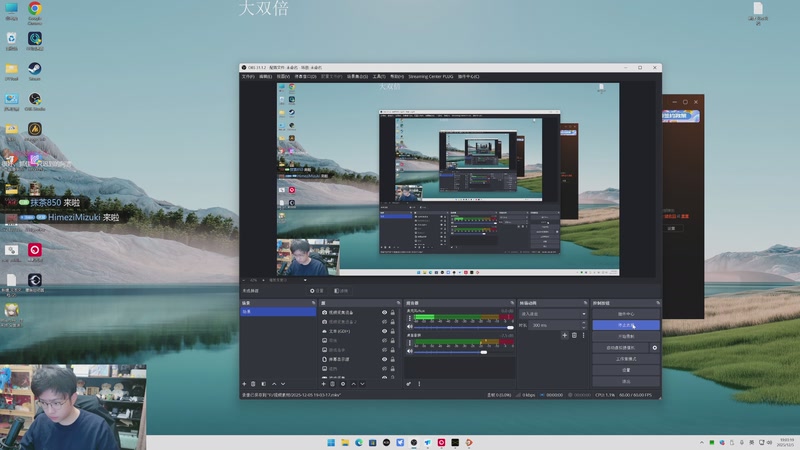Screen dimensions: 800x450
Task: Mute the second audio mixer channel
Action: tap(409, 352)
